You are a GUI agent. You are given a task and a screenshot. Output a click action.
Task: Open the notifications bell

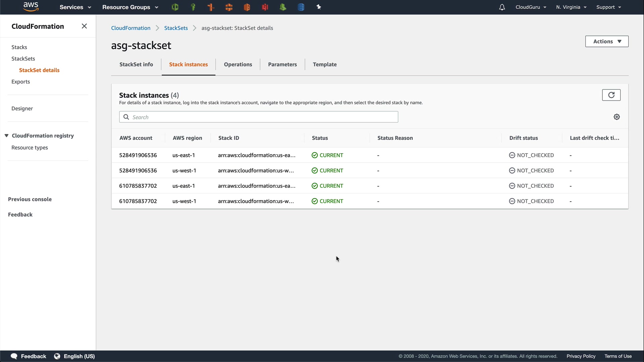click(x=502, y=7)
